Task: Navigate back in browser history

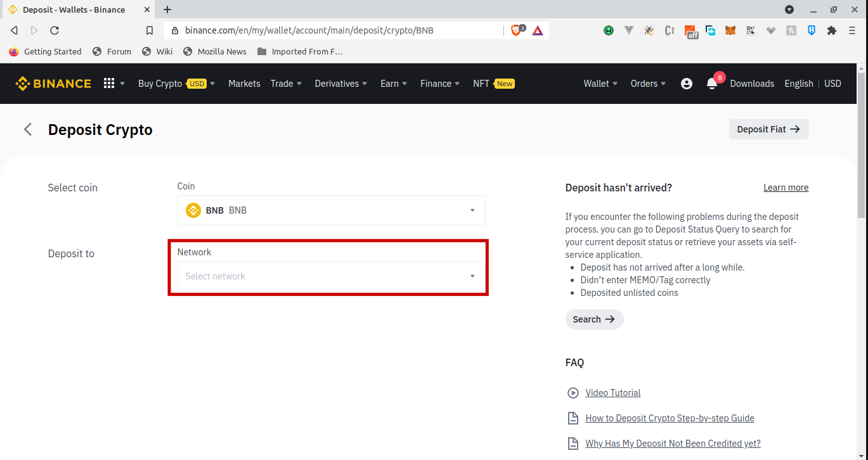Action: click(14, 30)
